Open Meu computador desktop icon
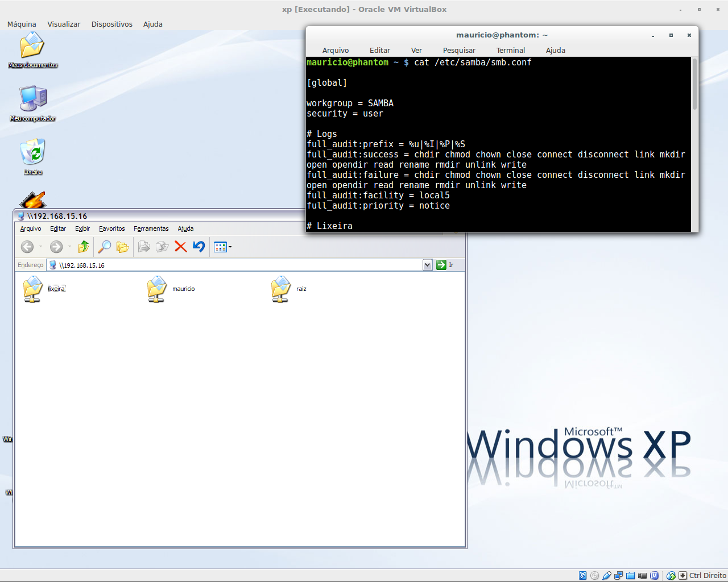The image size is (728, 582). coord(32,103)
